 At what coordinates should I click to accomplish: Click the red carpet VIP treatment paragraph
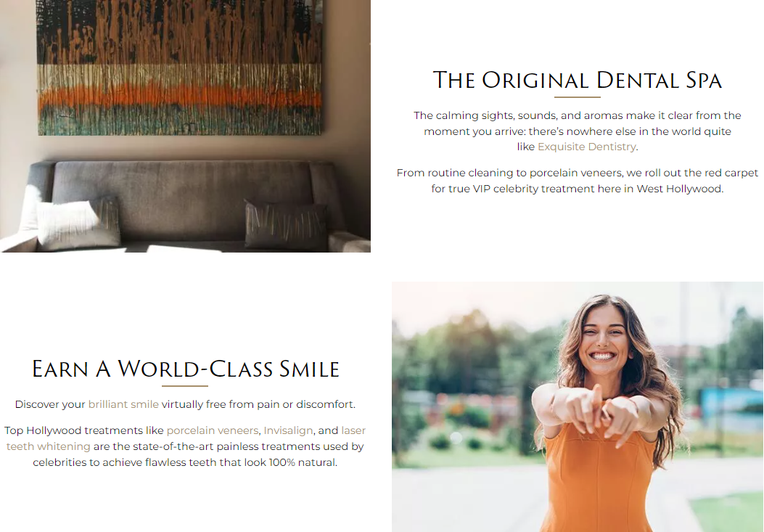coord(578,181)
